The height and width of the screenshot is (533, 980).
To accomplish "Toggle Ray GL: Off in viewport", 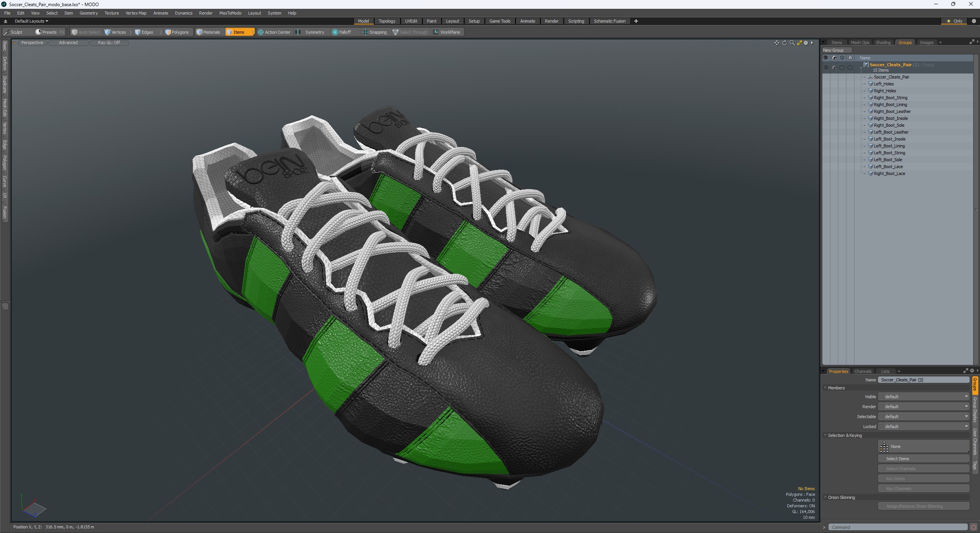I will coord(109,43).
